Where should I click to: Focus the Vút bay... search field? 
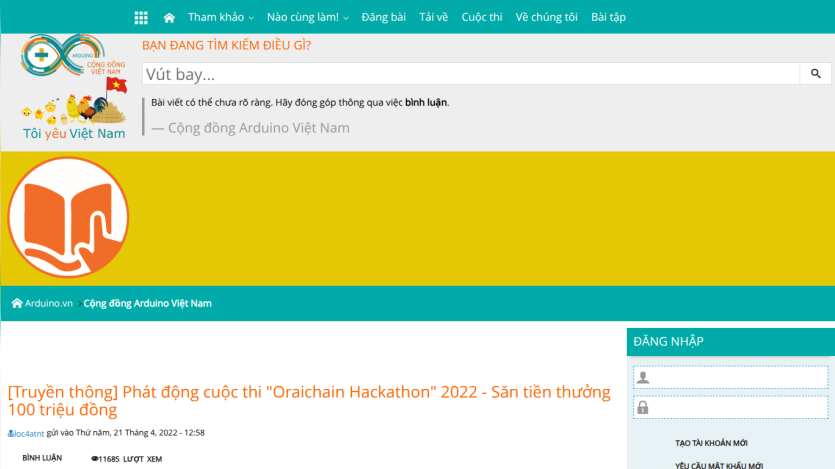click(x=471, y=74)
